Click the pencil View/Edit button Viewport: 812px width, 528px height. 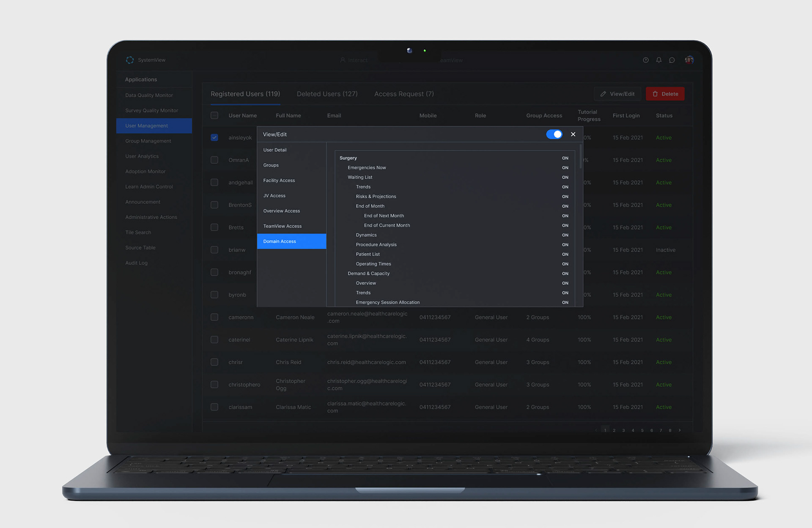pos(617,94)
